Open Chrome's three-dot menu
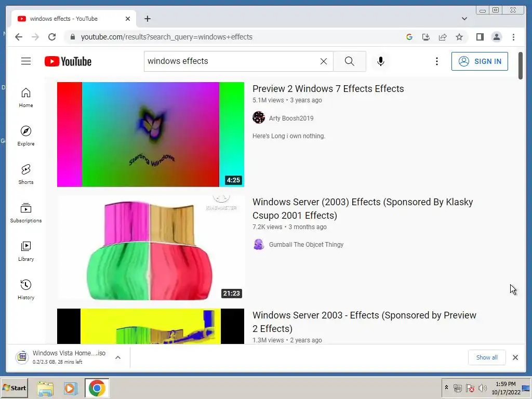Screen dimensions: 532x399 (513, 37)
